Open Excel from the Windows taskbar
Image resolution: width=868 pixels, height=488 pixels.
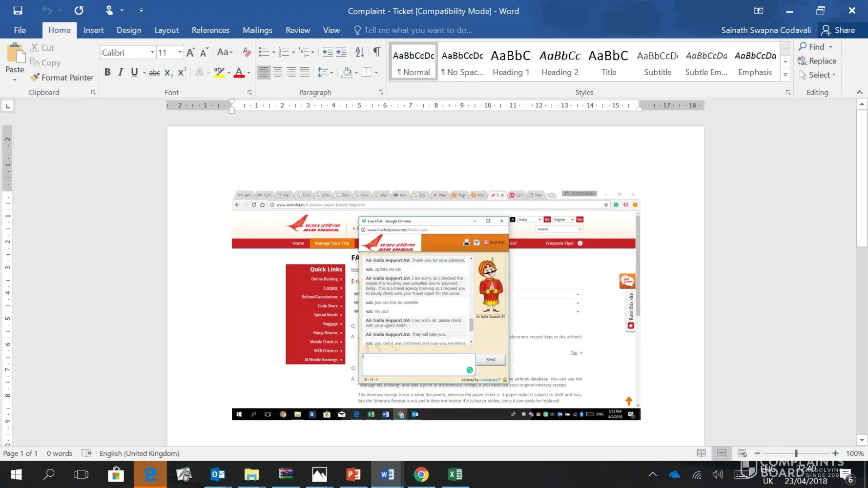coord(455,474)
